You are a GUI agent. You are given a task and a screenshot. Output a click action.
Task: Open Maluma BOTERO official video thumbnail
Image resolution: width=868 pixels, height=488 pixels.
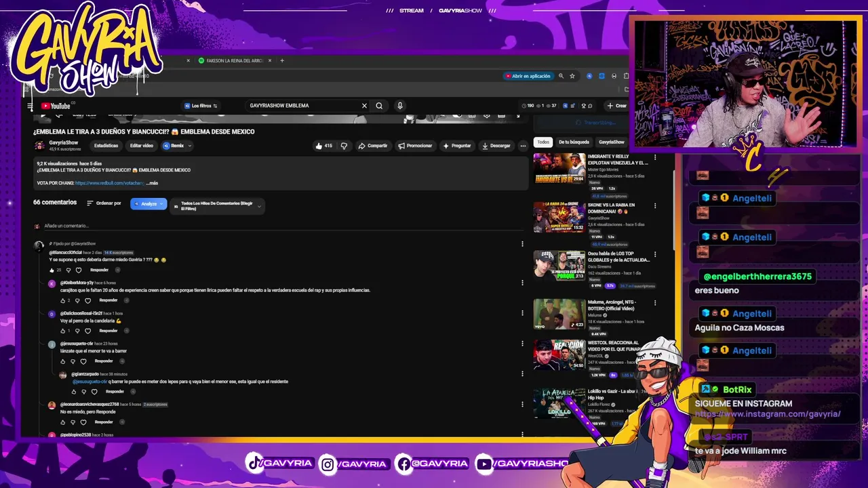coord(559,314)
